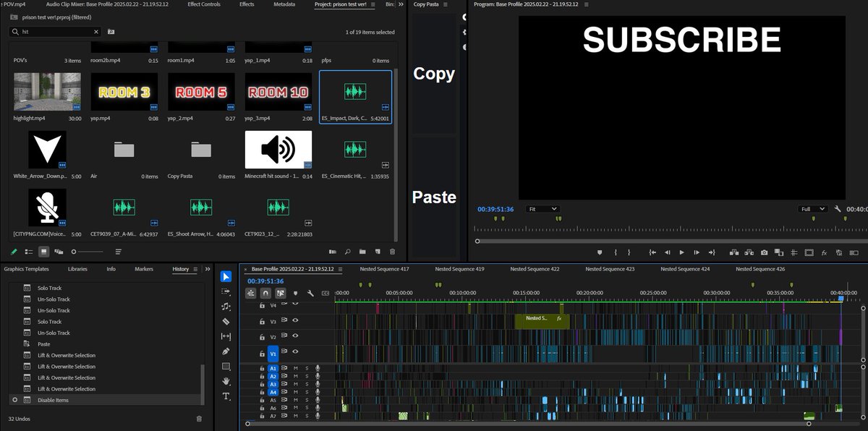The image size is (868, 431).
Task: Click the 'hit' search field
Action: [x=56, y=32]
